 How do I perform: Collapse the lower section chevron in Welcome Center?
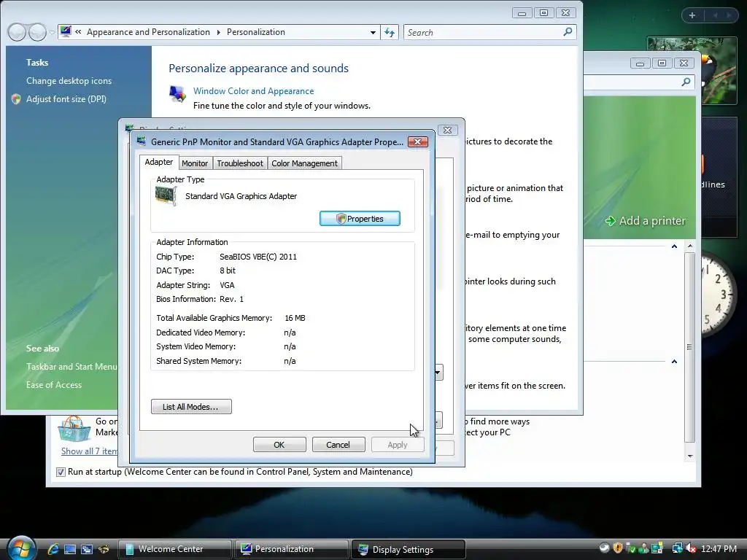coord(674,362)
